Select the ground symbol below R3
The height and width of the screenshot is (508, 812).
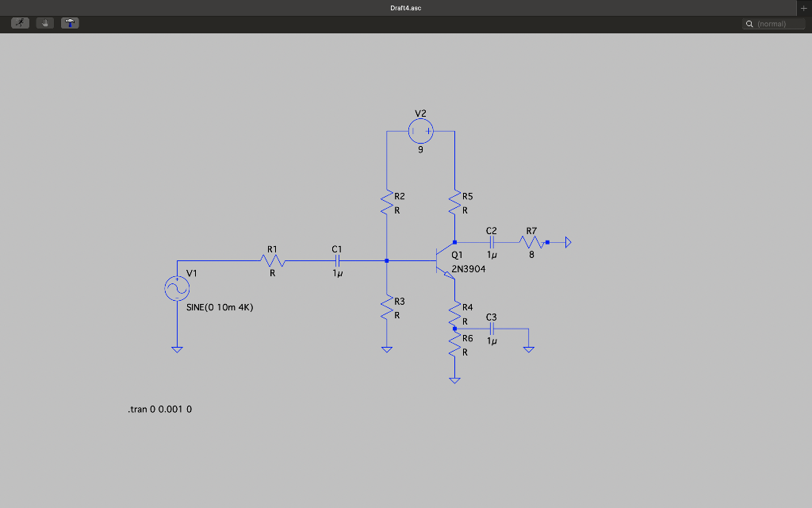pyautogui.click(x=387, y=348)
